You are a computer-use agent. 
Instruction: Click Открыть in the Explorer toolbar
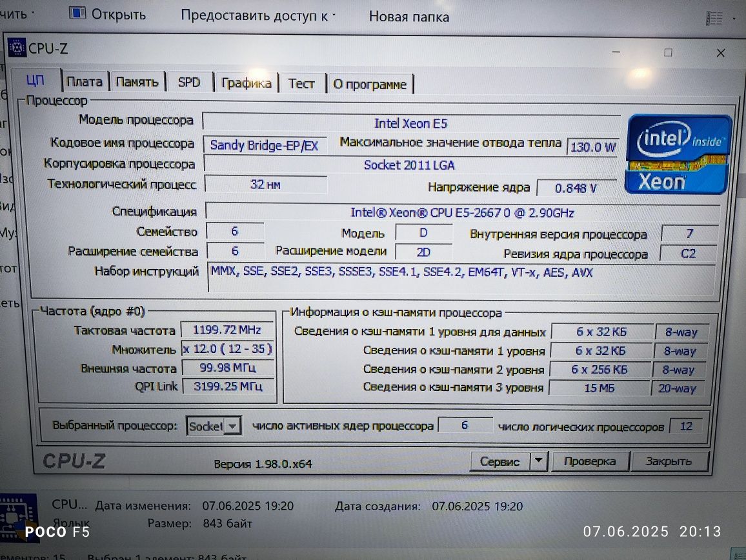(x=108, y=14)
